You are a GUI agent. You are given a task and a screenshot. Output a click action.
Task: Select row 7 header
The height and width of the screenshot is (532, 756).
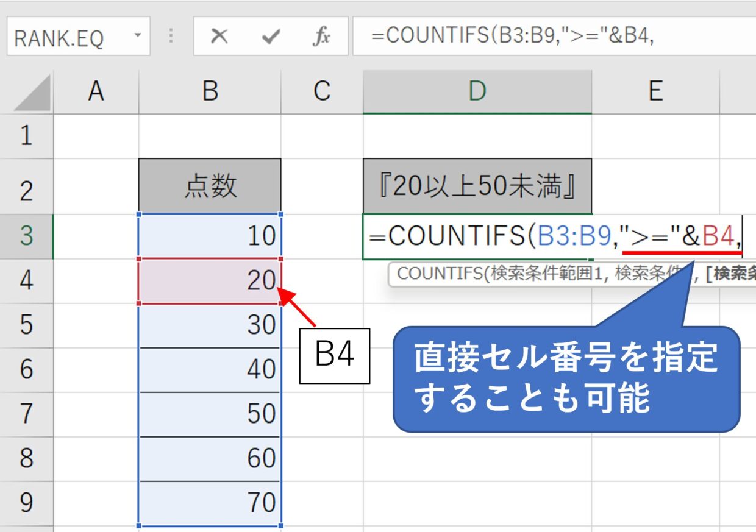point(26,414)
